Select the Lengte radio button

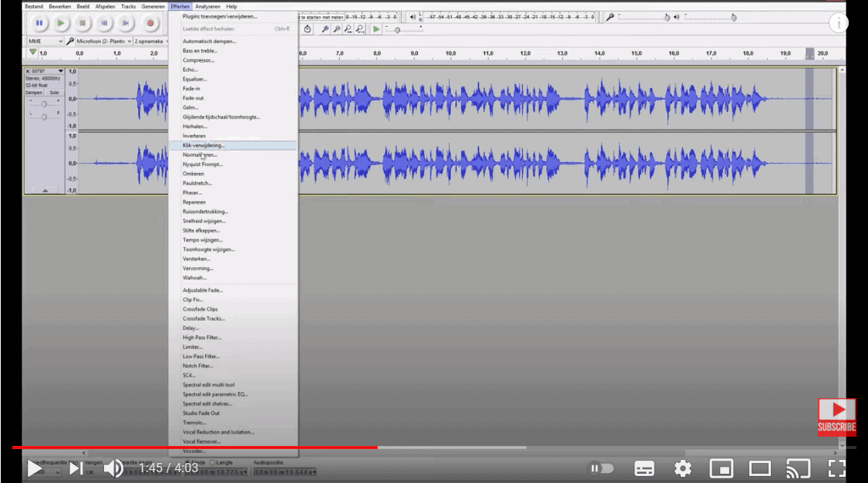click(x=213, y=462)
